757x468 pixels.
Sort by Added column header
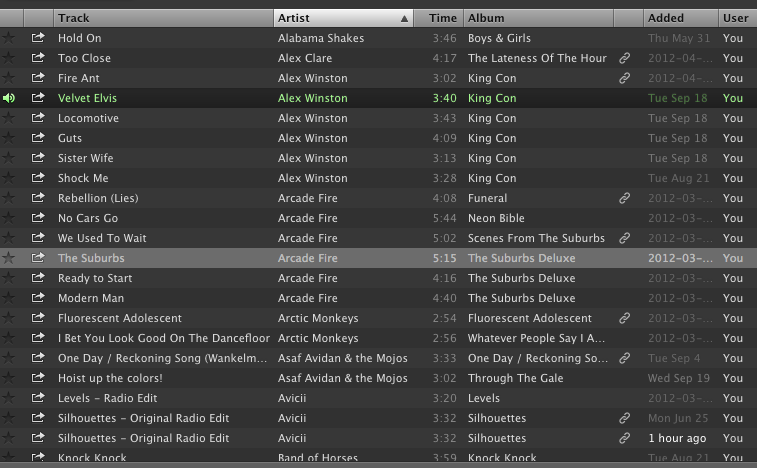tap(681, 18)
